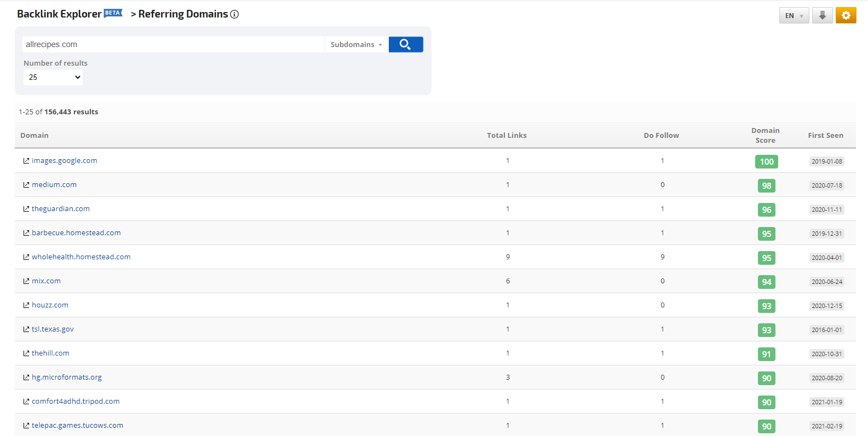Sort table by First Seen column

pos(825,135)
